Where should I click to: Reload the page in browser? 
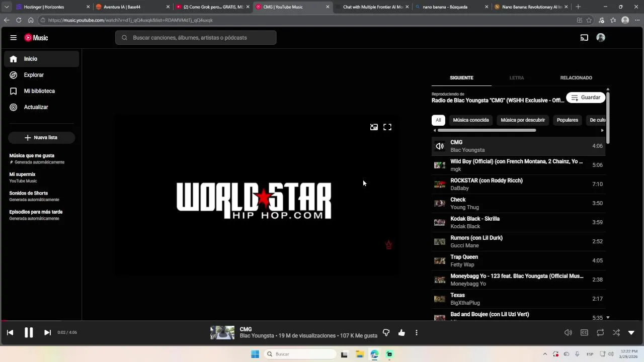(19, 20)
